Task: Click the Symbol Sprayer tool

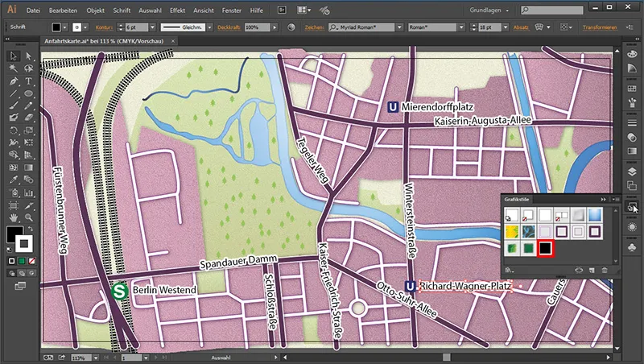Action: 14,192
